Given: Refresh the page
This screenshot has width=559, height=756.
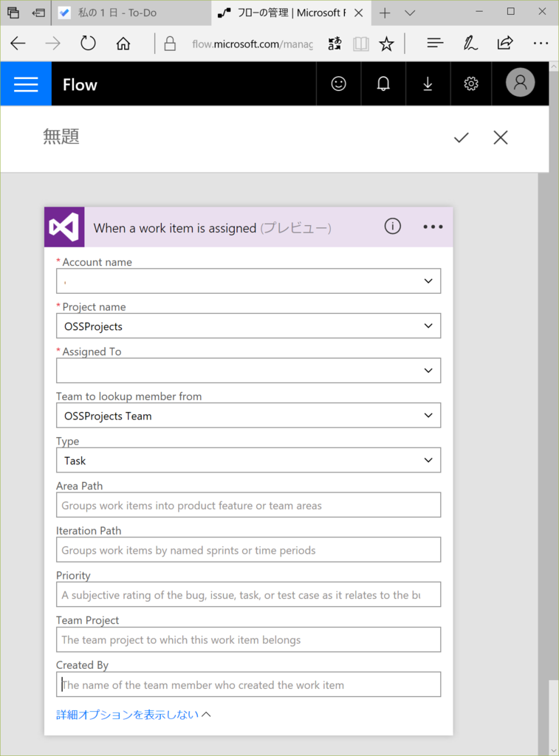Looking at the screenshot, I should tap(88, 44).
